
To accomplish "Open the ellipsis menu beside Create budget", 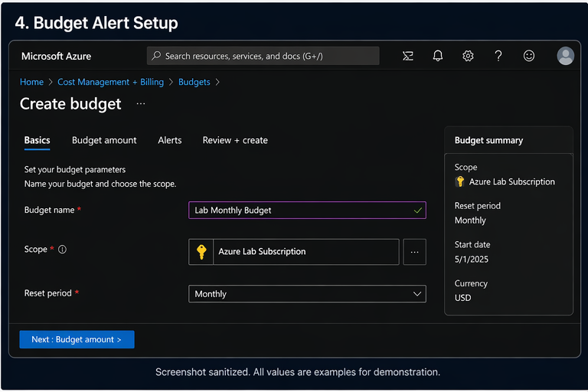I will point(141,104).
